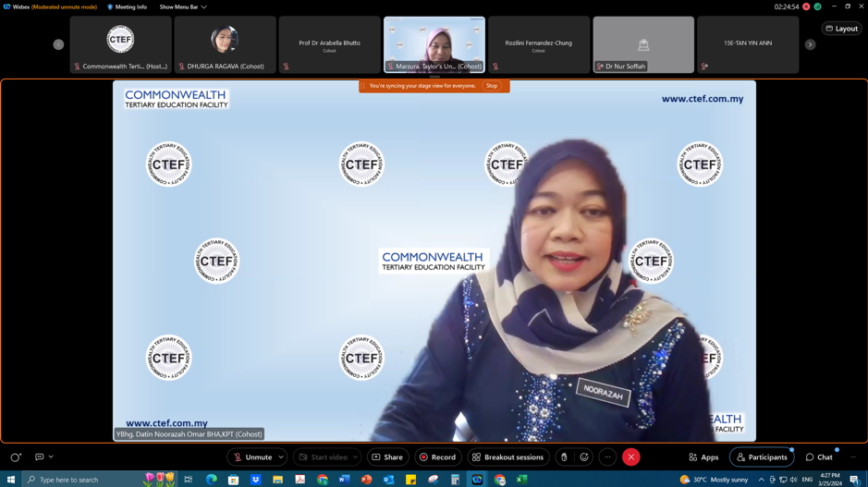
Task: Click the red recording indicator near the timer
Action: [x=807, y=6]
